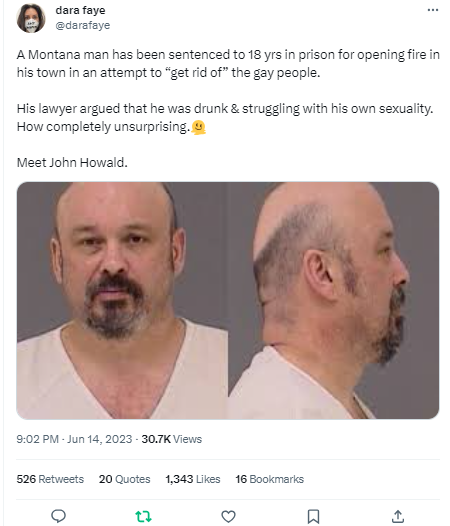Open the 16 Bookmarks count
This screenshot has width=450, height=526.
click(x=269, y=479)
